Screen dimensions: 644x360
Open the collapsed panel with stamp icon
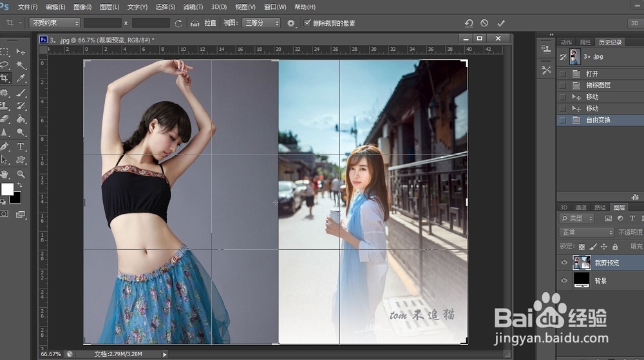coord(546,49)
